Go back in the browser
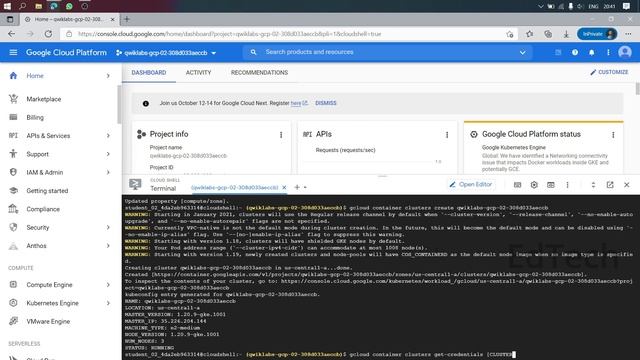This screenshot has height=360, width=640. (11, 34)
